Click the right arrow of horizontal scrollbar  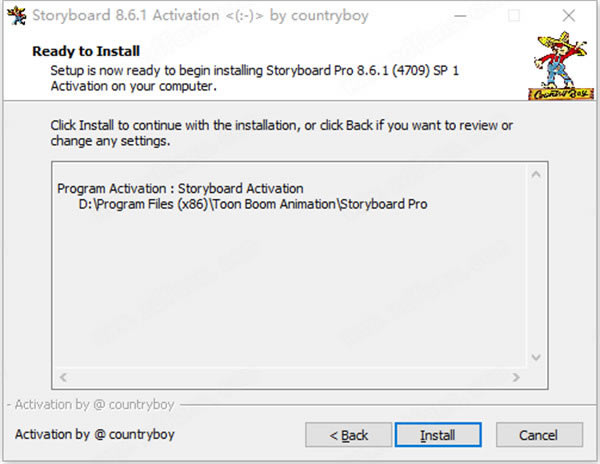[516, 377]
